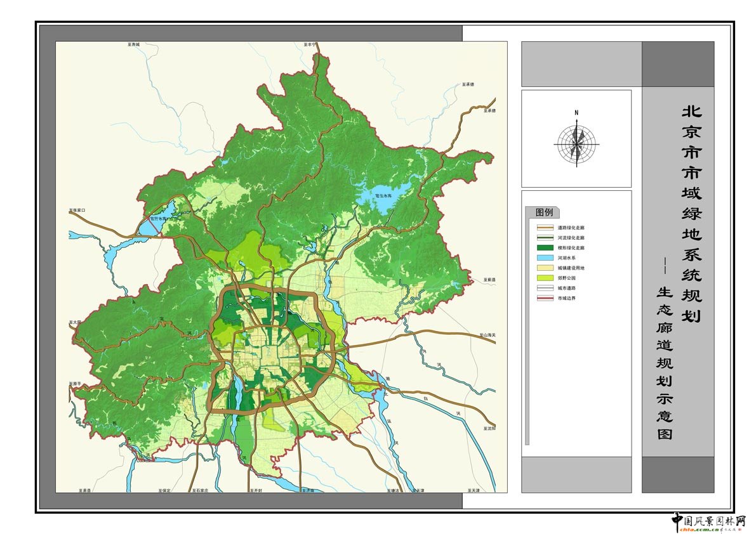
Task: Click the 至张家口 direction label
Action: [x=77, y=210]
